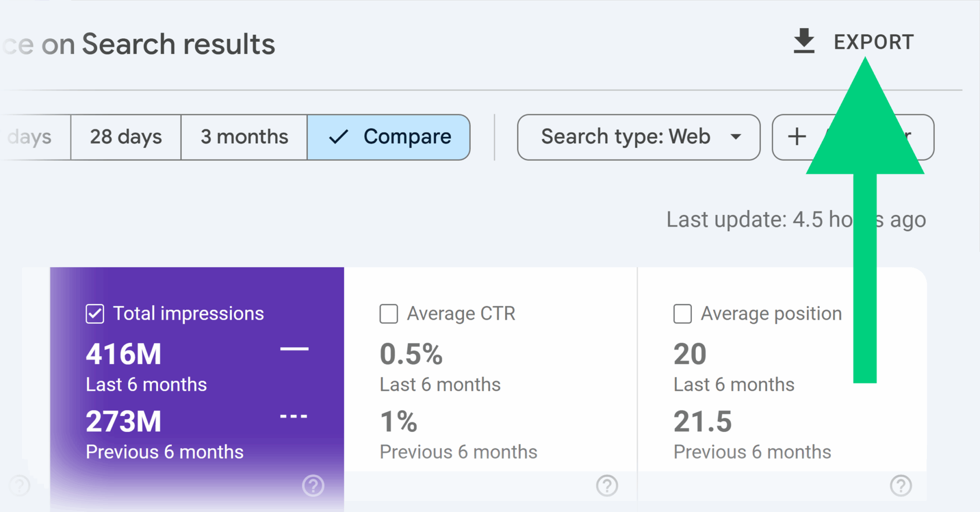Click the 0.5% CTR value
Viewport: 980px width, 512px height.
411,354
